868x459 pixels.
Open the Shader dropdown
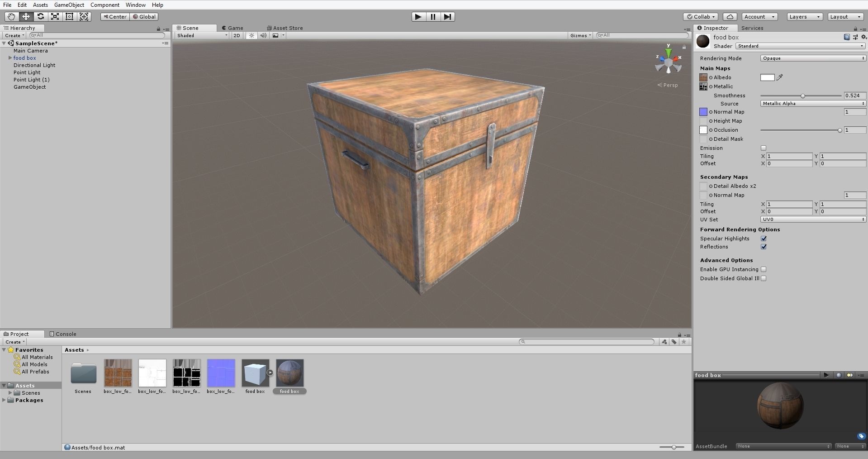point(800,46)
